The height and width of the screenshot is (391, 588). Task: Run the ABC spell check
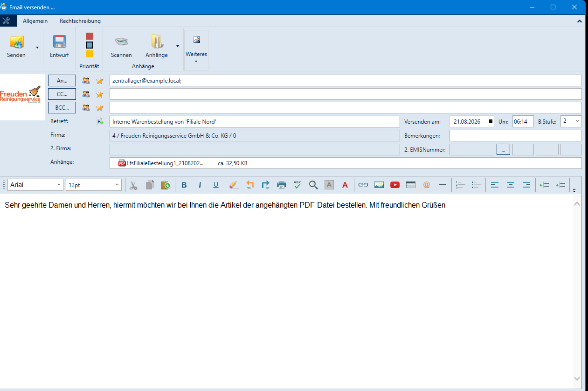[297, 185]
